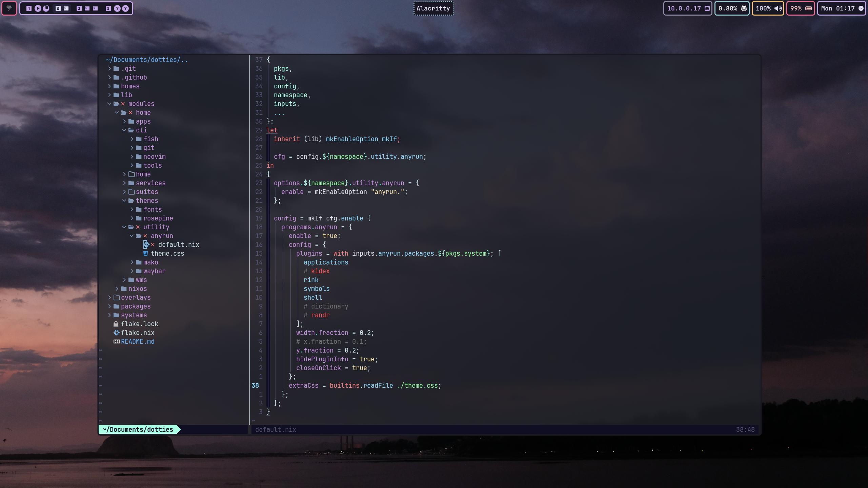Expand the .git folder chevron at tree root
Image resolution: width=868 pixels, height=488 pixels.
(109, 68)
